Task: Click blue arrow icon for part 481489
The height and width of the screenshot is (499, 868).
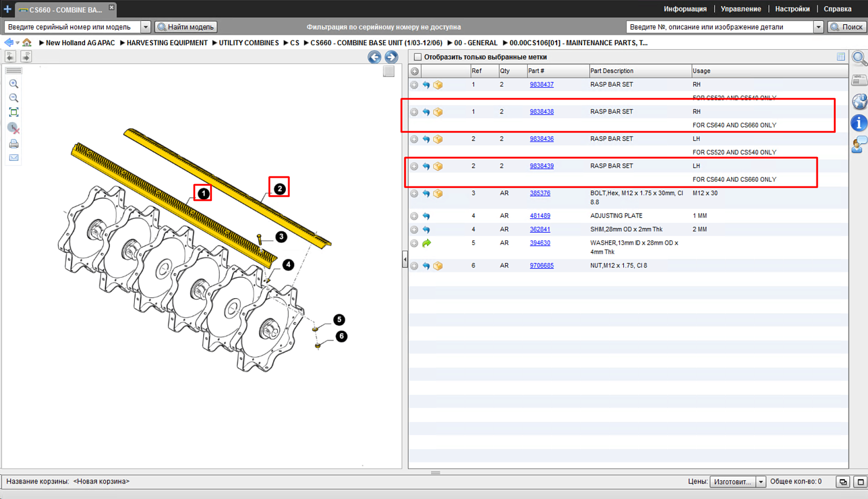Action: click(x=426, y=216)
